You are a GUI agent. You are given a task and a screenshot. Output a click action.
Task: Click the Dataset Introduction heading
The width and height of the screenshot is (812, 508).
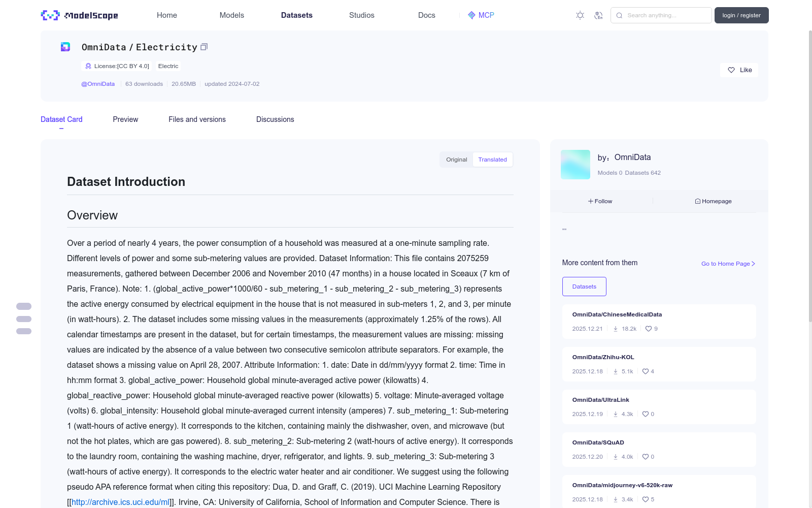(126, 182)
